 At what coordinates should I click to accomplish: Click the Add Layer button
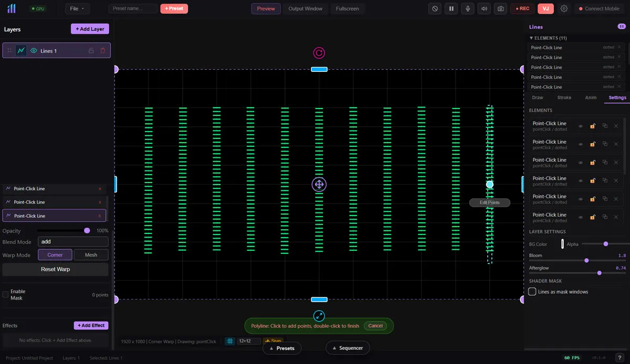point(90,29)
